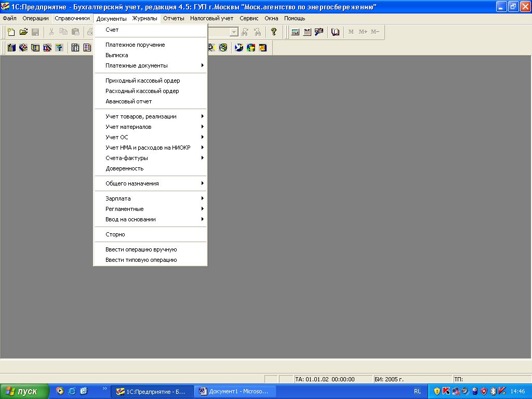Screen dimensions: 532x399
Task: Click the M+ memory add button
Action: coord(363,32)
